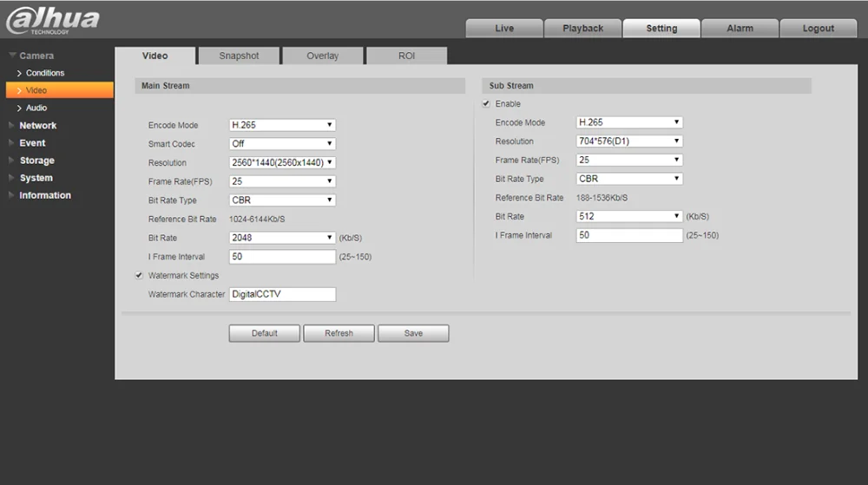Open Sub Stream Frame Rate dropdown
868x485 pixels.
[x=629, y=160]
